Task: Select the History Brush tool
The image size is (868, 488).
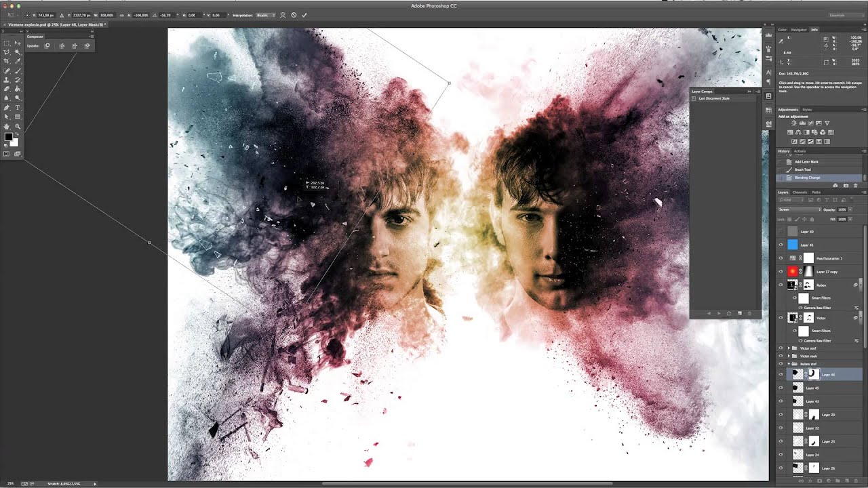Action: [18, 80]
